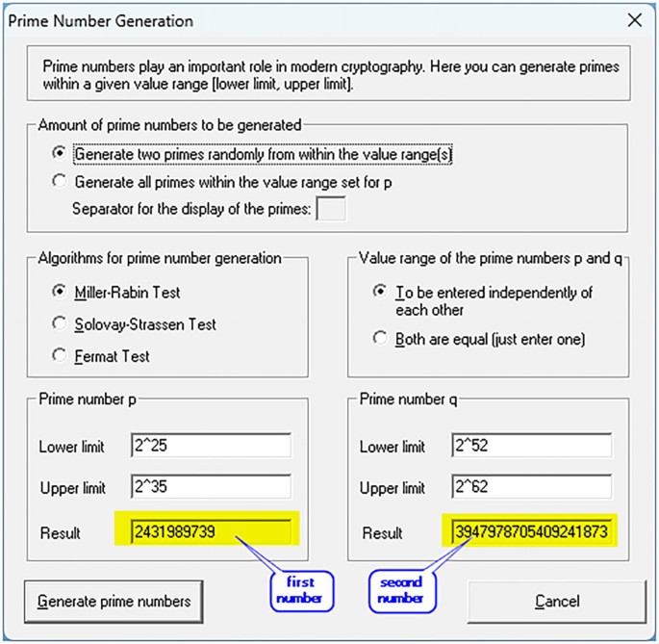This screenshot has height=644, width=659.
Task: Click the blue second number callout
Action: tap(401, 590)
